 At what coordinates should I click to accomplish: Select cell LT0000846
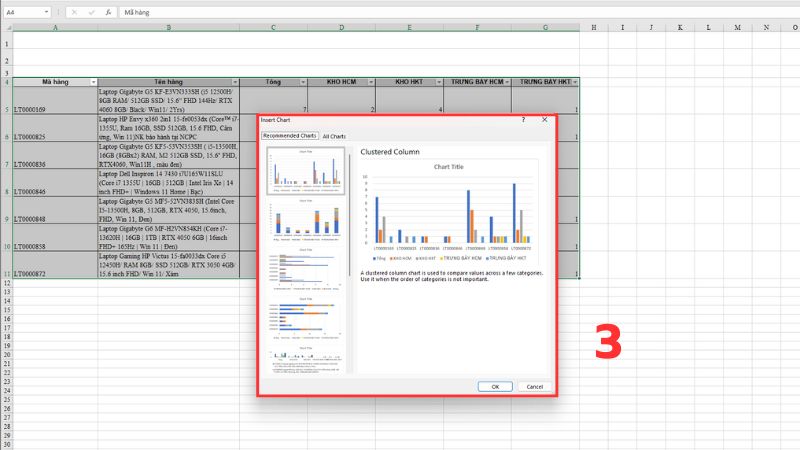[55, 183]
